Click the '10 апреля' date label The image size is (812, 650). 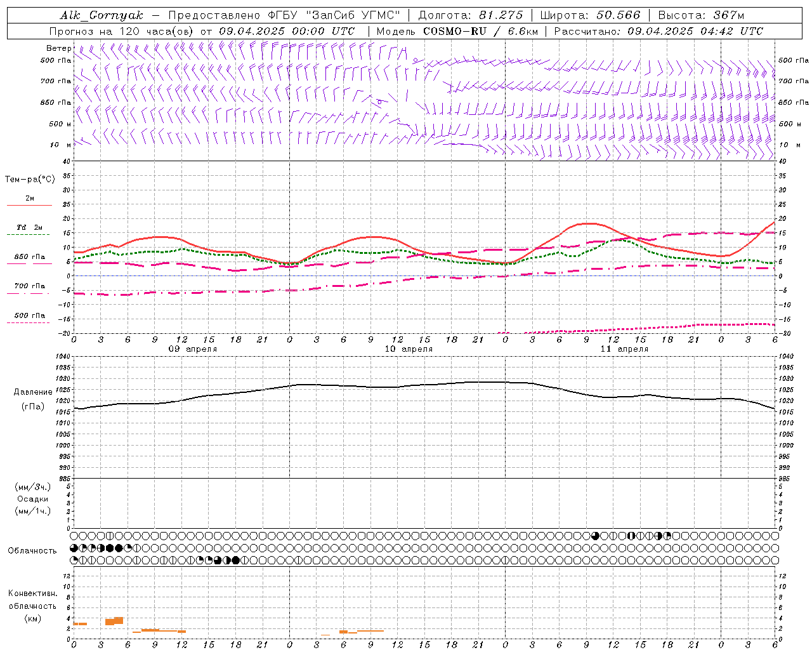(x=409, y=349)
